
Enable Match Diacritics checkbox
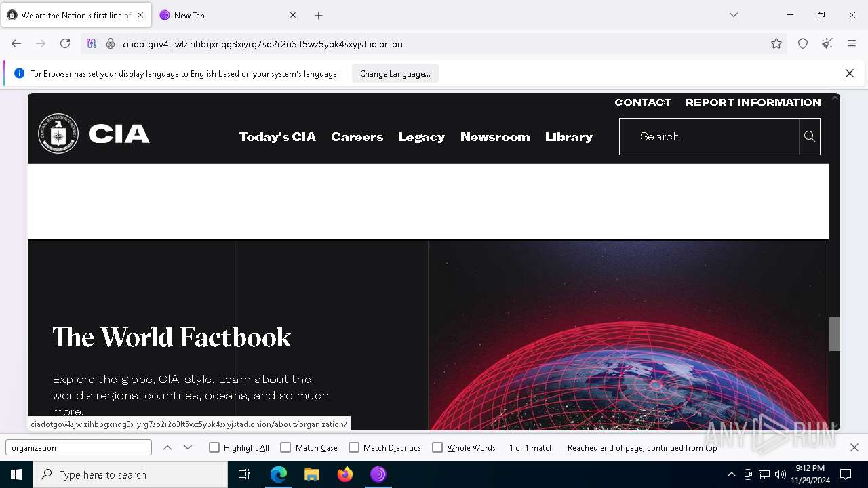pos(354,447)
